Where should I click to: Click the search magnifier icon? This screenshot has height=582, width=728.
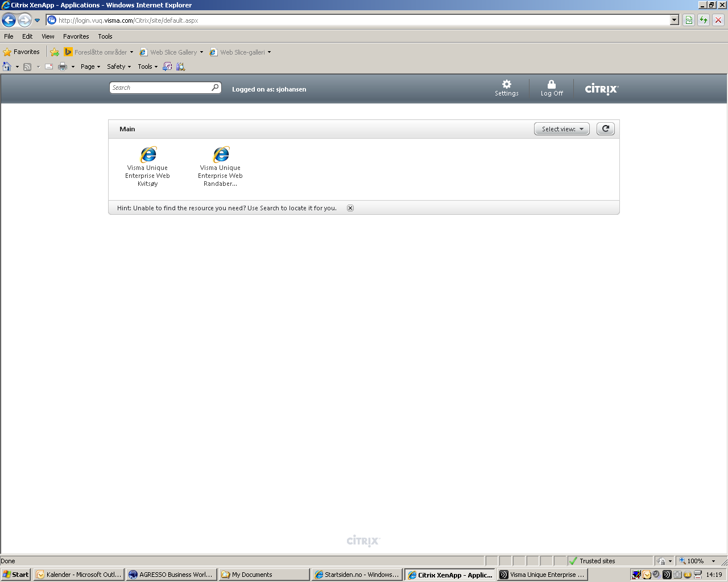[215, 88]
